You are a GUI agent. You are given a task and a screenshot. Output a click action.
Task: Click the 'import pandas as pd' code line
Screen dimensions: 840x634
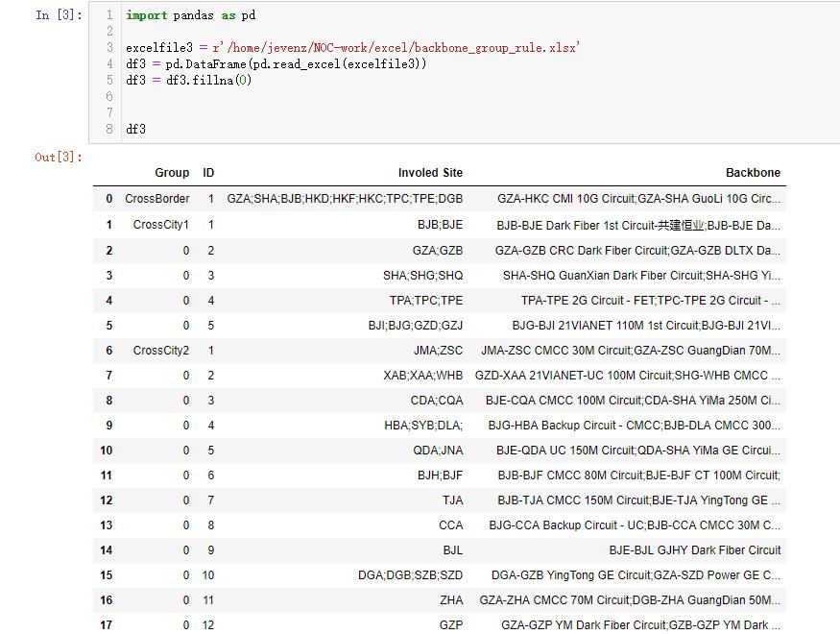tap(191, 15)
